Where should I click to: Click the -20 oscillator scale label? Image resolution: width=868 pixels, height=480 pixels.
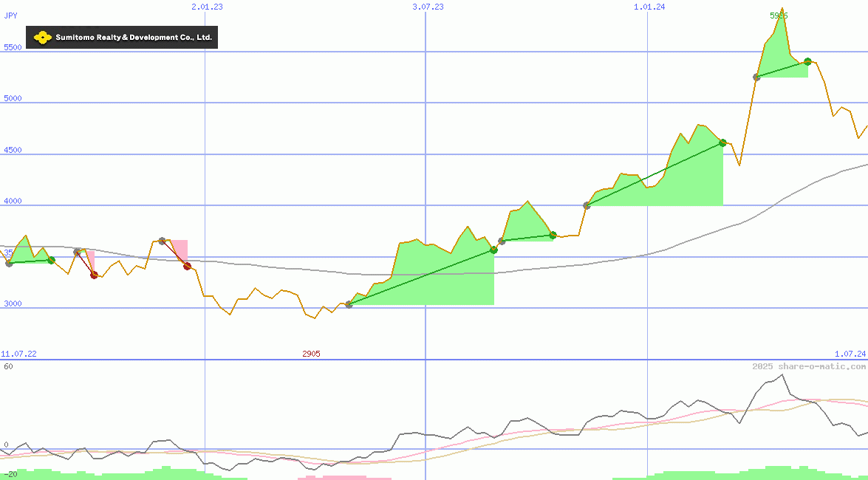click(x=11, y=474)
